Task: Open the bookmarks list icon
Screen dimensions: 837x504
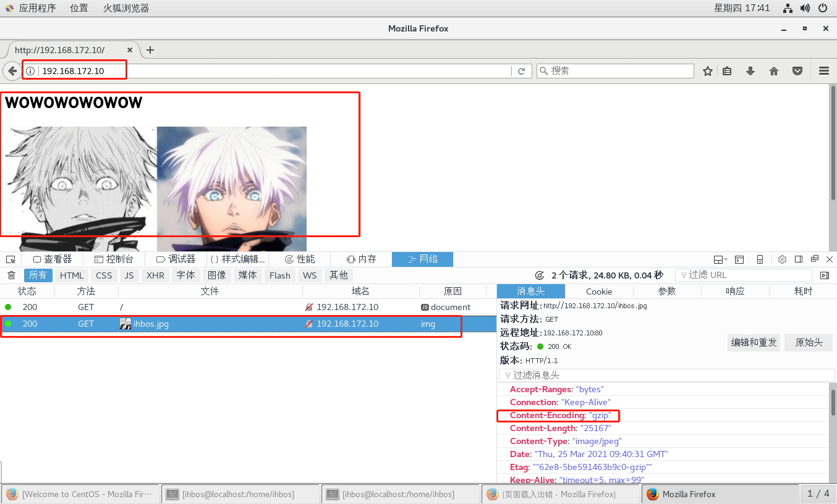Action: coord(727,71)
